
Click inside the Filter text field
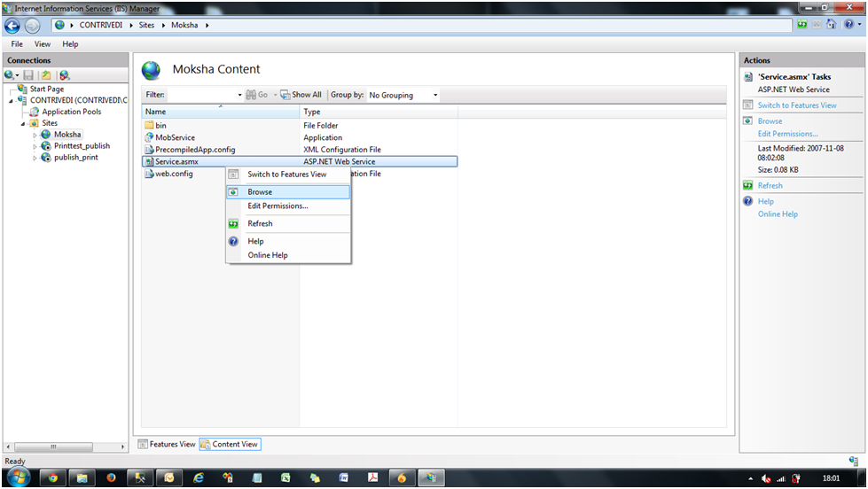[x=201, y=95]
